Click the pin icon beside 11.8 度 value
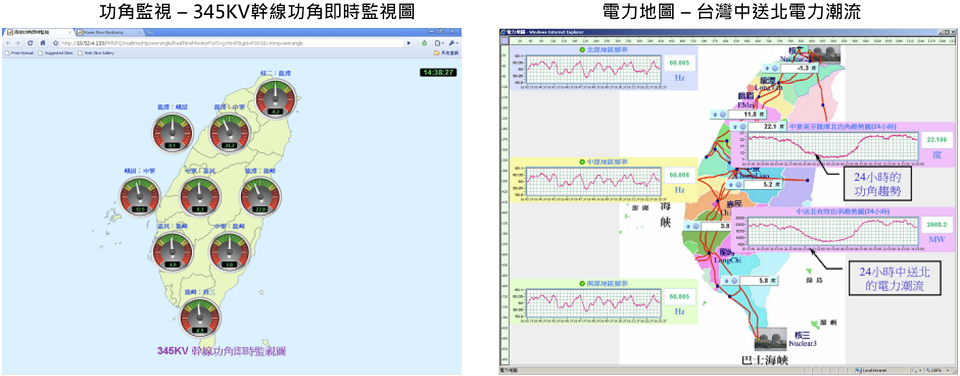 [x=714, y=115]
